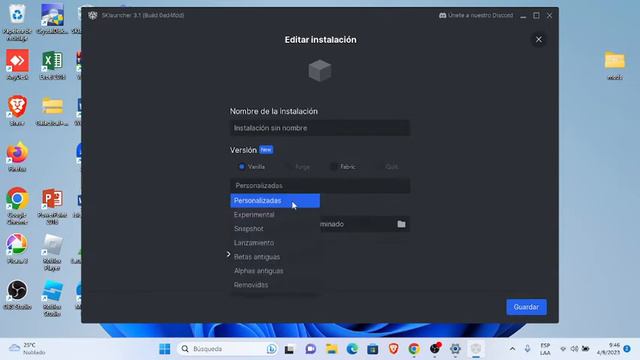Open File Explorer from the taskbar
The width and height of the screenshot is (640, 360).
331,349
